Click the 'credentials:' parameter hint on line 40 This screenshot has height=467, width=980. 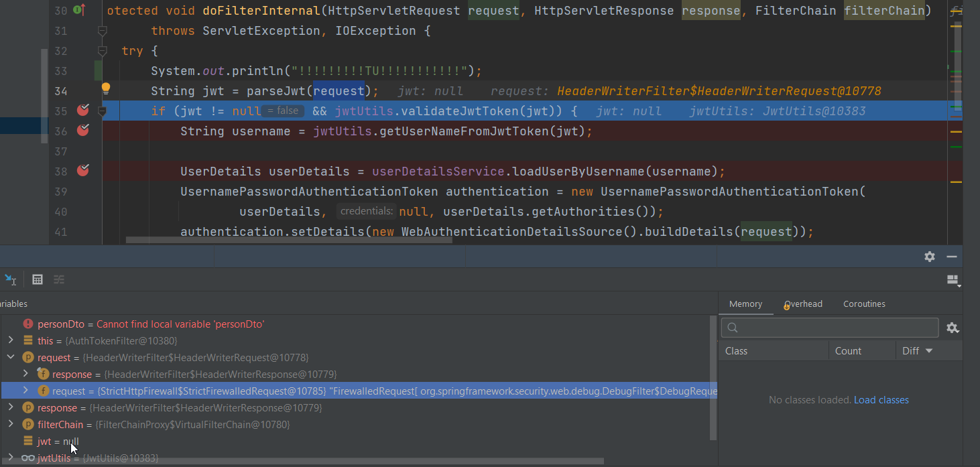pyautogui.click(x=366, y=212)
